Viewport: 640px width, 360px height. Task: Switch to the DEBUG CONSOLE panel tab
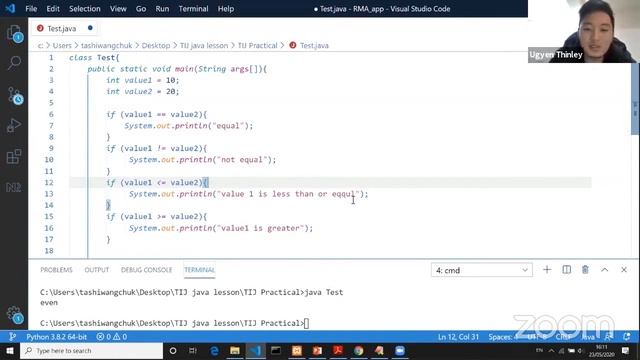coord(147,270)
